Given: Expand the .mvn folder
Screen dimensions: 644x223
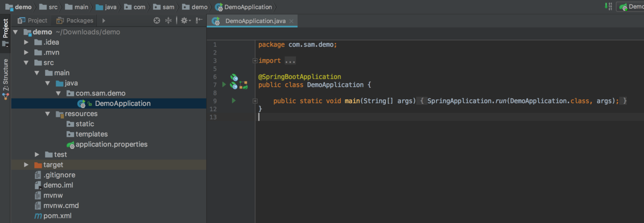Looking at the screenshot, I should [26, 53].
